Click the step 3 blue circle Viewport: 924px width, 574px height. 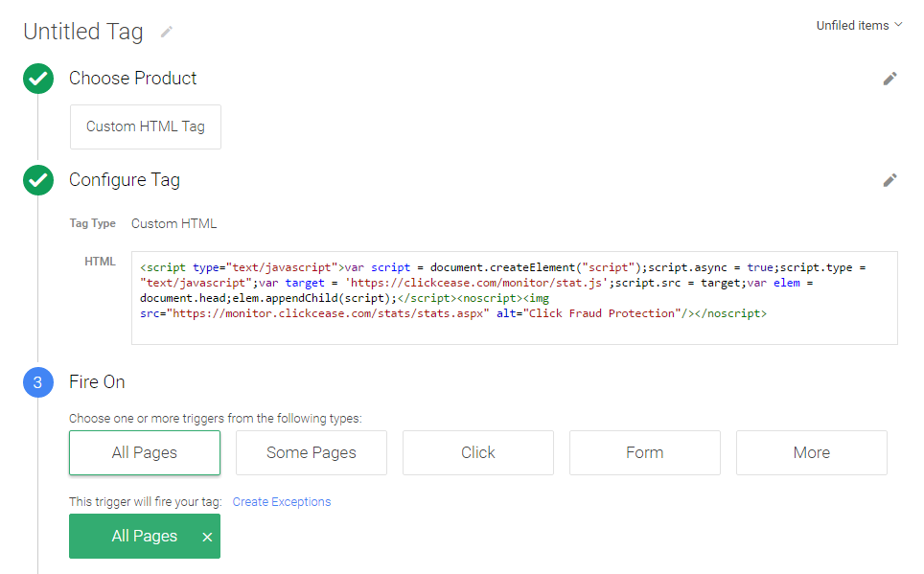tap(38, 382)
